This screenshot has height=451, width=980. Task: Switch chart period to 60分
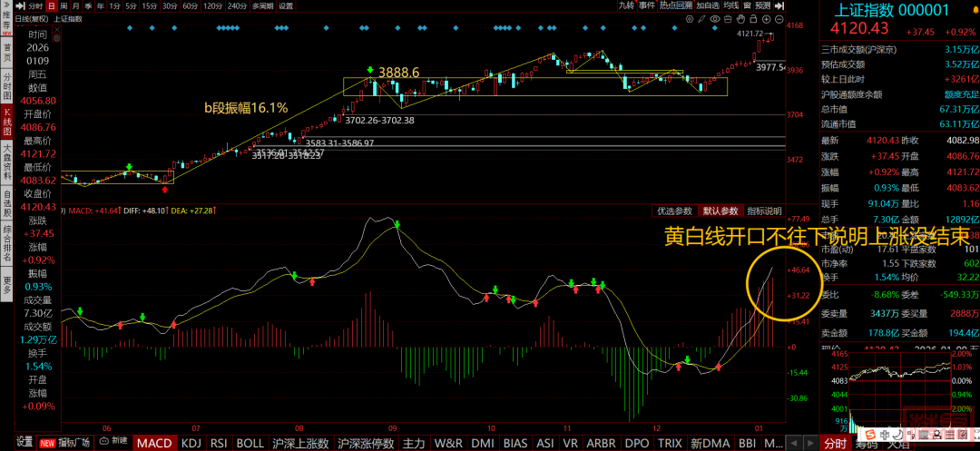[x=190, y=5]
